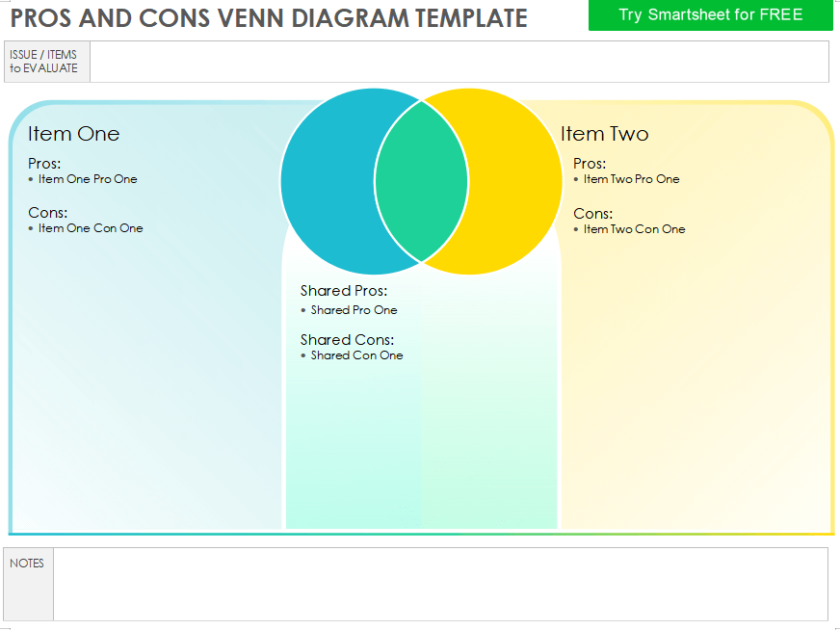The width and height of the screenshot is (840, 630).
Task: Select the yellow Item Two circle
Action: tap(515, 182)
